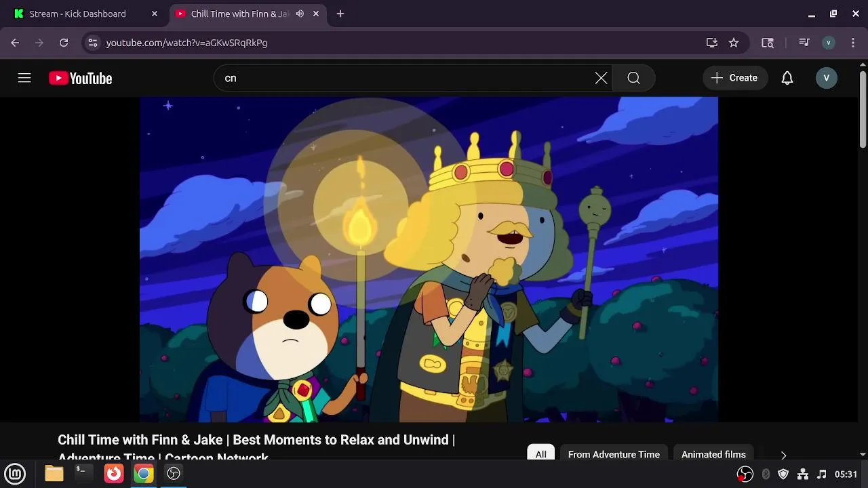Viewport: 868px width, 488px height.
Task: Launch the terminal from taskbar
Action: pos(83,472)
